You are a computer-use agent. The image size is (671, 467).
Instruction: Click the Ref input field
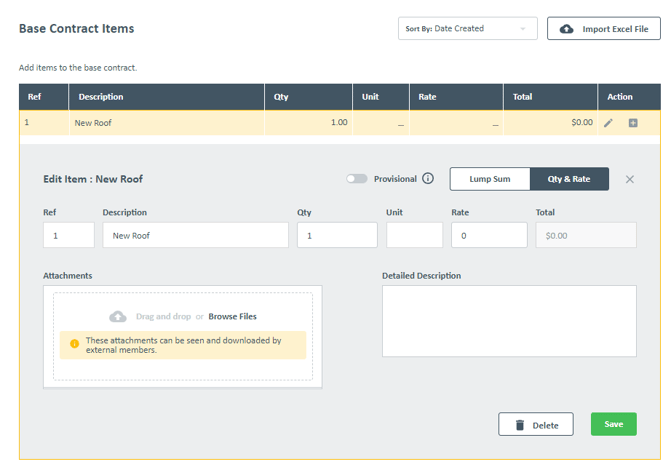coord(69,235)
